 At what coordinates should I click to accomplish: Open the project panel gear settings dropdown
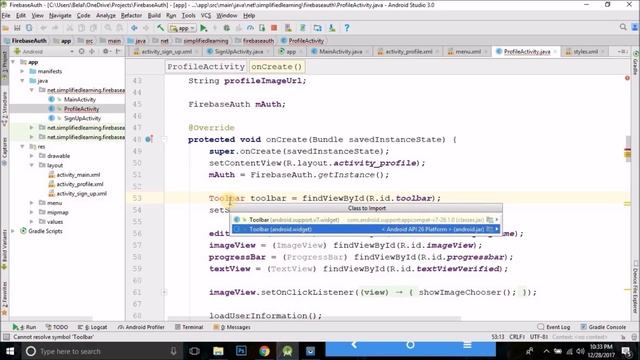pos(107,51)
